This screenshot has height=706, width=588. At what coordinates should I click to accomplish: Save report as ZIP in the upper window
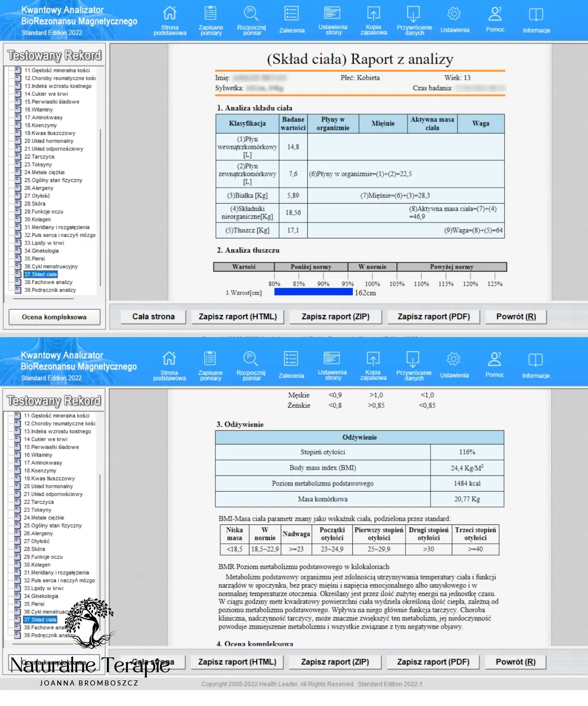(335, 317)
